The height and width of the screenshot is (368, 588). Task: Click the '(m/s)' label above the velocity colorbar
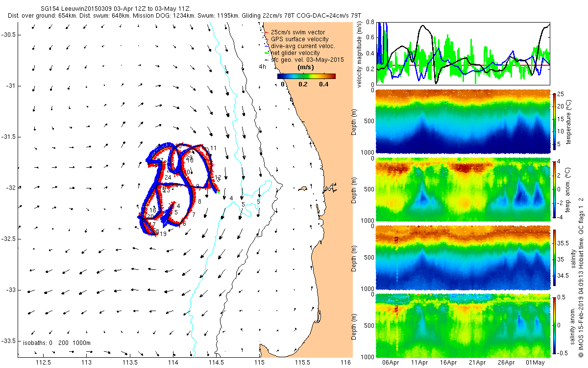[306, 68]
